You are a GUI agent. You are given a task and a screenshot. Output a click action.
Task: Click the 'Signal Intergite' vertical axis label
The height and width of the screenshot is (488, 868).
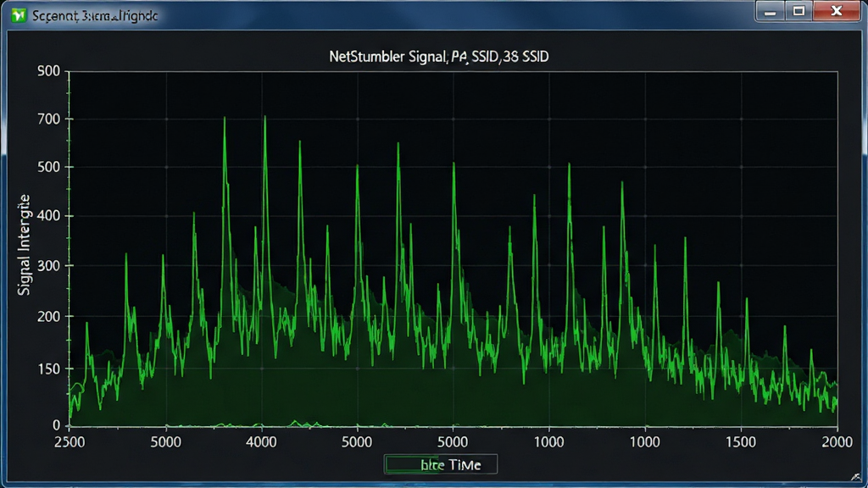(24, 245)
